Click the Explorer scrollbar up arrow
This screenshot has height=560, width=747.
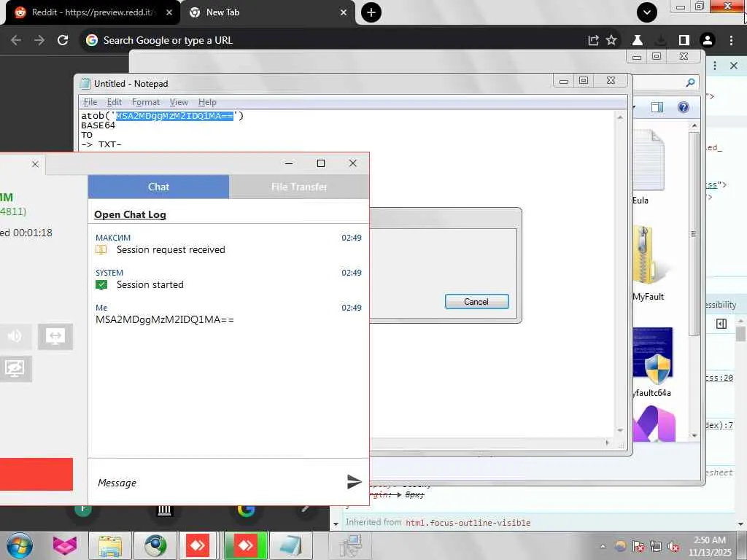694,125
